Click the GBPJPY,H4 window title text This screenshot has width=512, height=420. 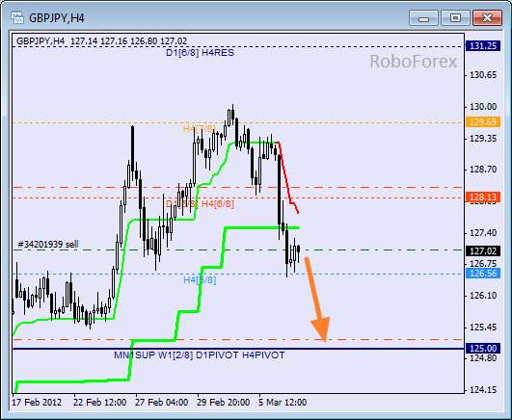click(x=57, y=18)
